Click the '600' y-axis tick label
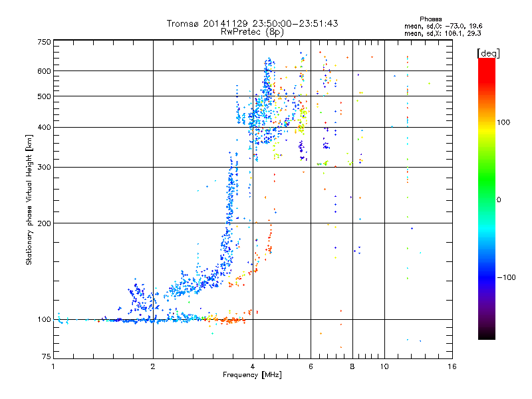Viewport: 532px width, 399px height. point(44,71)
